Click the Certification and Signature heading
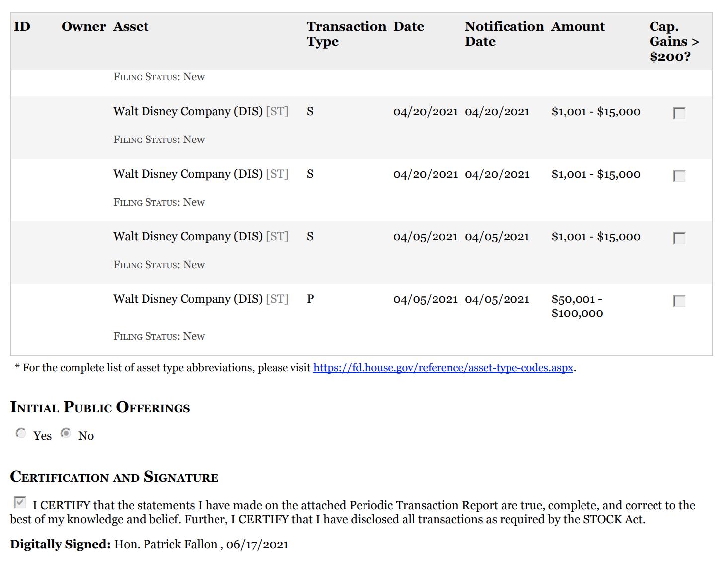 click(x=114, y=477)
